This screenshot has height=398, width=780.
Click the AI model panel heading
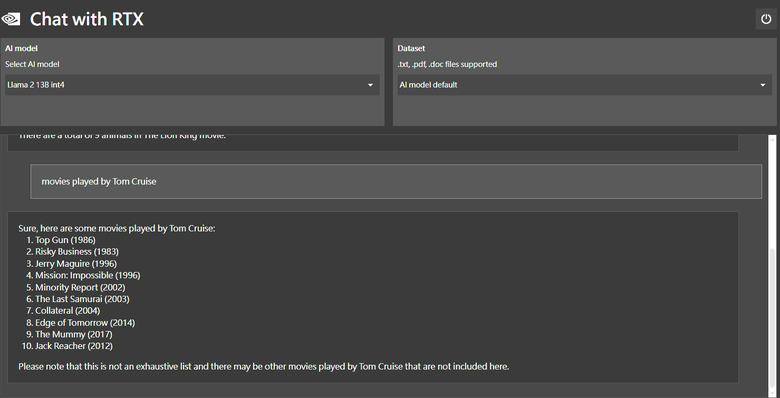(21, 48)
